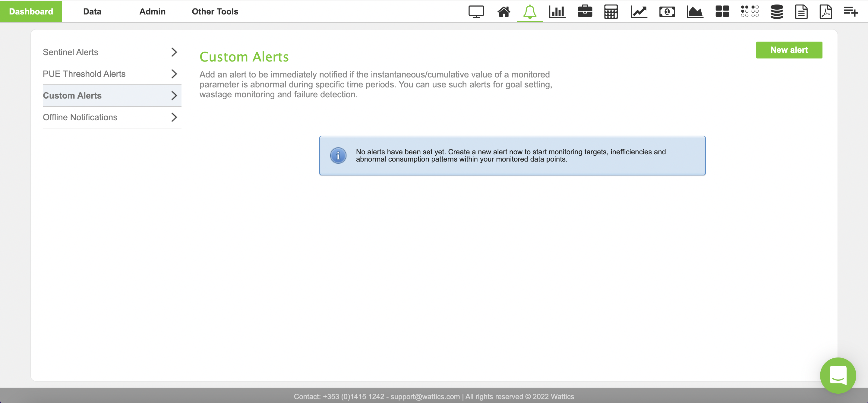The image size is (868, 403).
Task: Click the add-to-list plus icon
Action: (851, 12)
